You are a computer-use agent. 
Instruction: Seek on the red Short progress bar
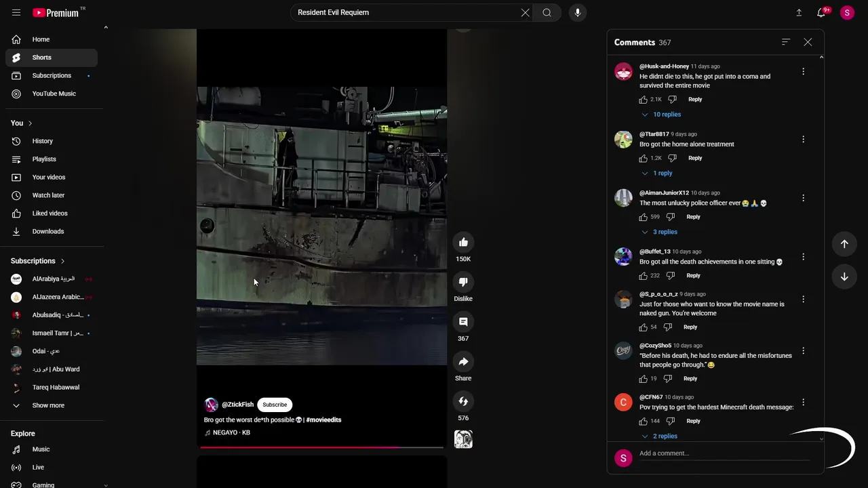pos(321,447)
